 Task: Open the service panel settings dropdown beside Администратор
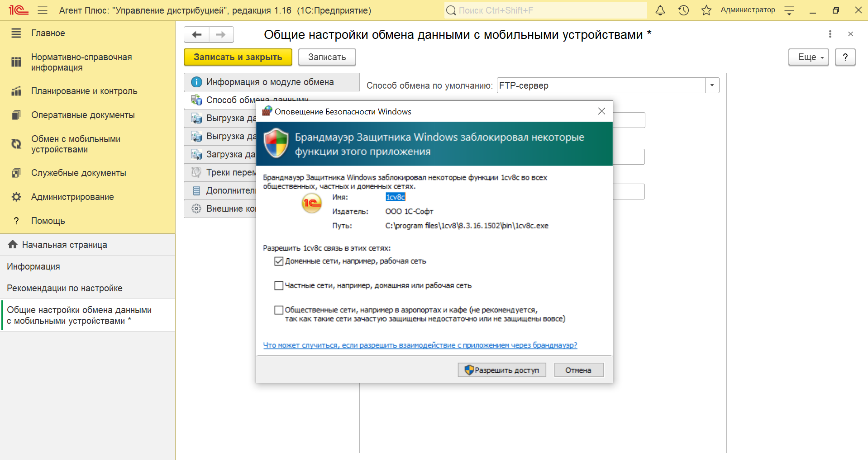coord(789,10)
